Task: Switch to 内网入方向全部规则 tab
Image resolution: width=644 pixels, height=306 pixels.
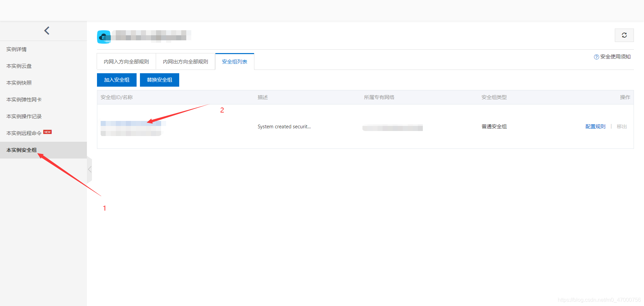Action: (127, 61)
